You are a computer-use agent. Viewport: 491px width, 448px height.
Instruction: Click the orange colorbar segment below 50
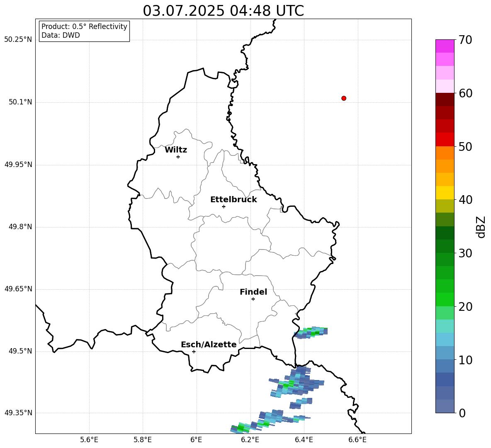coord(445,153)
